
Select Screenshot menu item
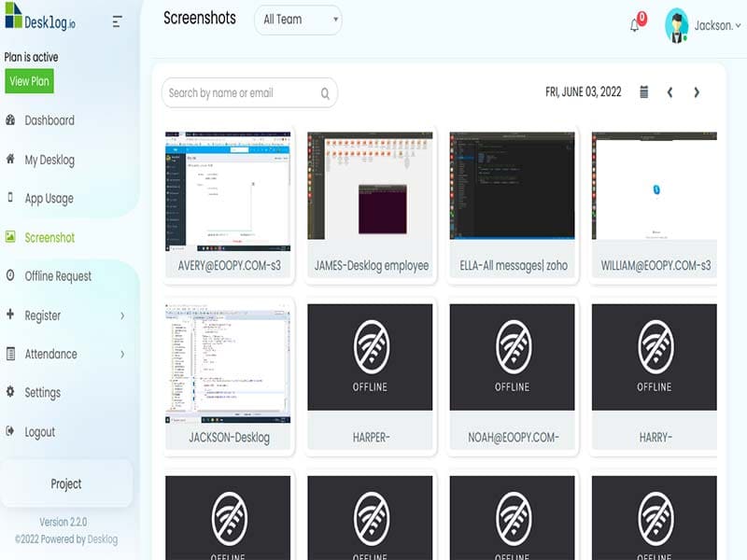[49, 238]
